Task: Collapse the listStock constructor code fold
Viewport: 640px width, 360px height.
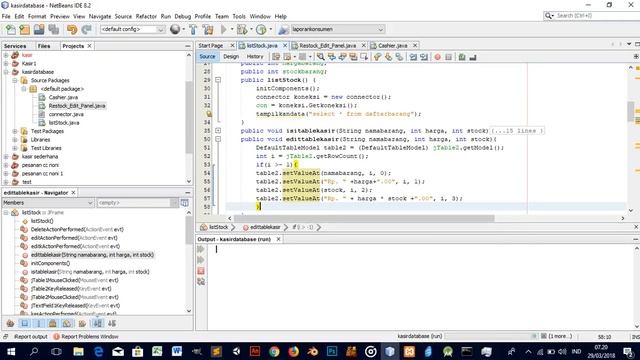Action: pyautogui.click(x=218, y=80)
